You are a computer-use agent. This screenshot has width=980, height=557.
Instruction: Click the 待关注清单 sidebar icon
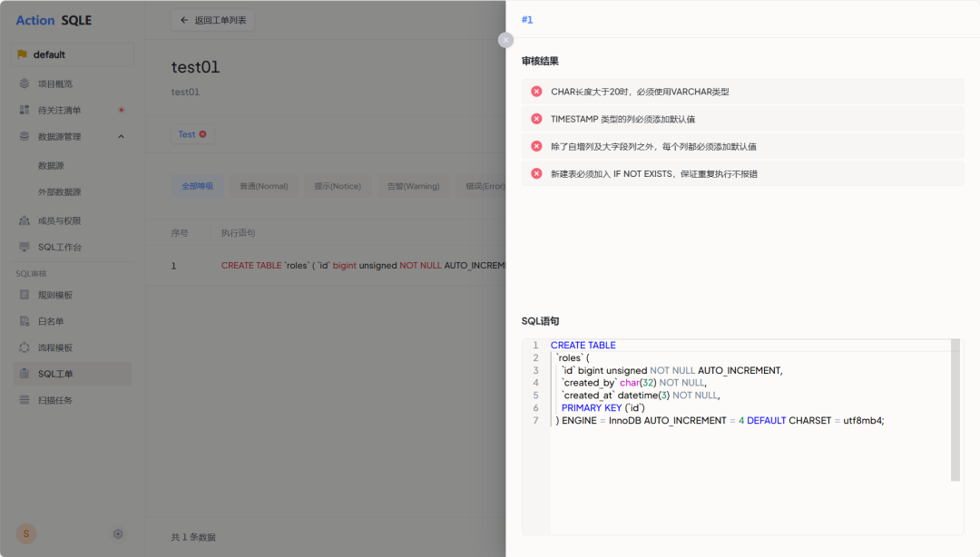24,110
